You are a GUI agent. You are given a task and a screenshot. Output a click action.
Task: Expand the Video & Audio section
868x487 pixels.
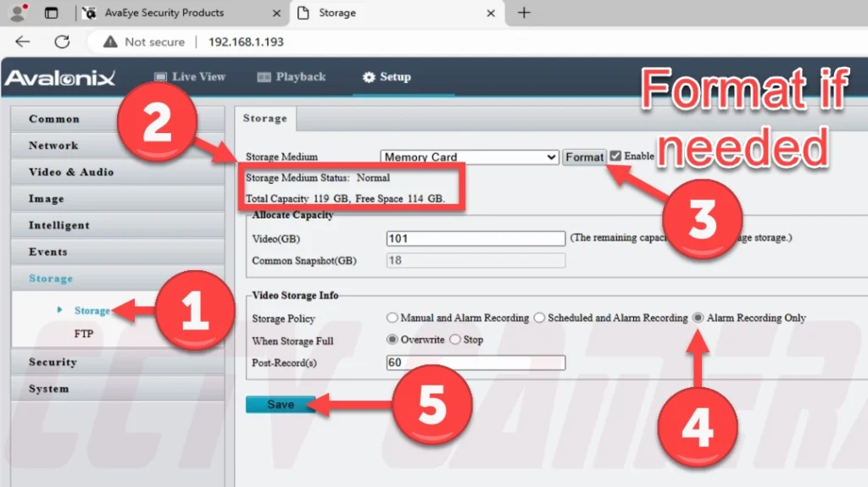pos(71,172)
